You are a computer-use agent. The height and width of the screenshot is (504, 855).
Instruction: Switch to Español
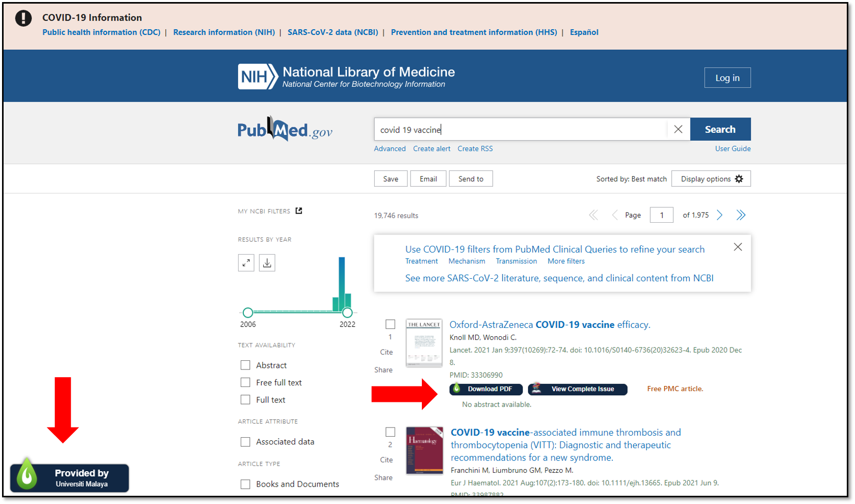(584, 32)
